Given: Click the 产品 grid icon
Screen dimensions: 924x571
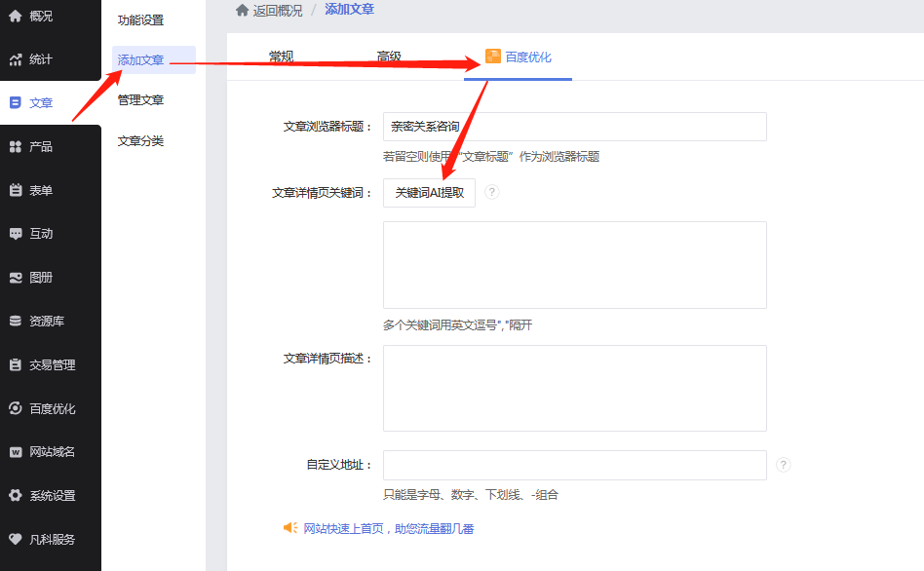Looking at the screenshot, I should pos(16,147).
